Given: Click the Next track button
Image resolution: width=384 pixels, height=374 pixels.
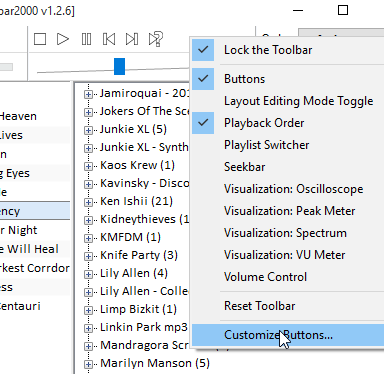Looking at the screenshot, I should pos(132,39).
